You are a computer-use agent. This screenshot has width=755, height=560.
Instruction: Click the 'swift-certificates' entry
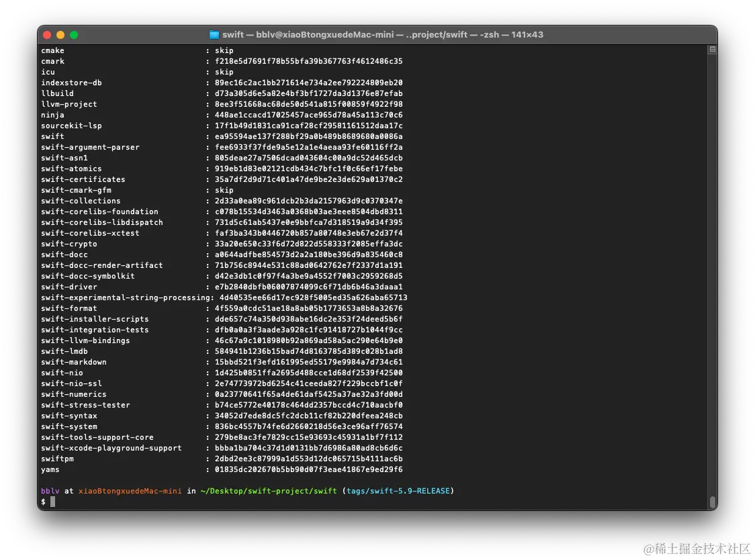click(83, 179)
